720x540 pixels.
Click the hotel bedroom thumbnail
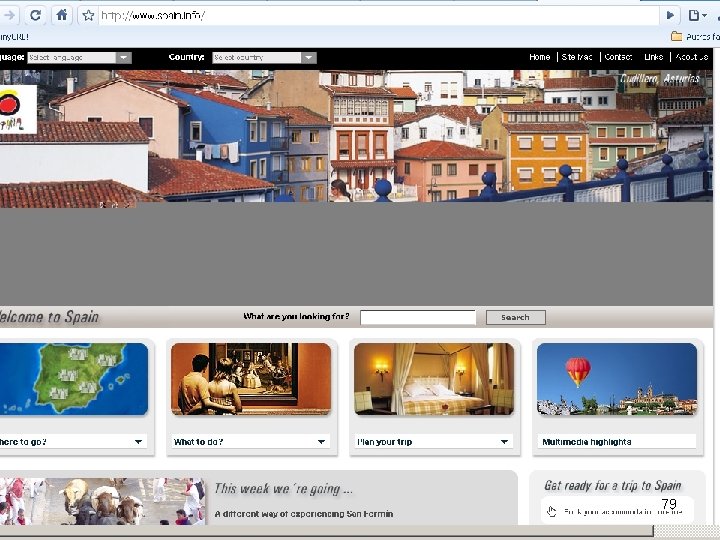(434, 379)
